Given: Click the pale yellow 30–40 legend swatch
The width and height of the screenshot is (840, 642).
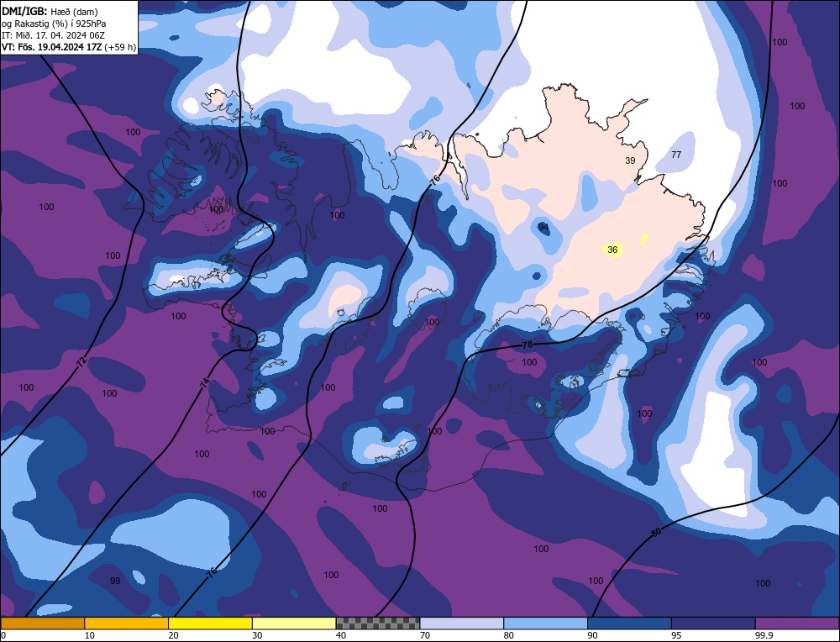Looking at the screenshot, I should coord(294,623).
